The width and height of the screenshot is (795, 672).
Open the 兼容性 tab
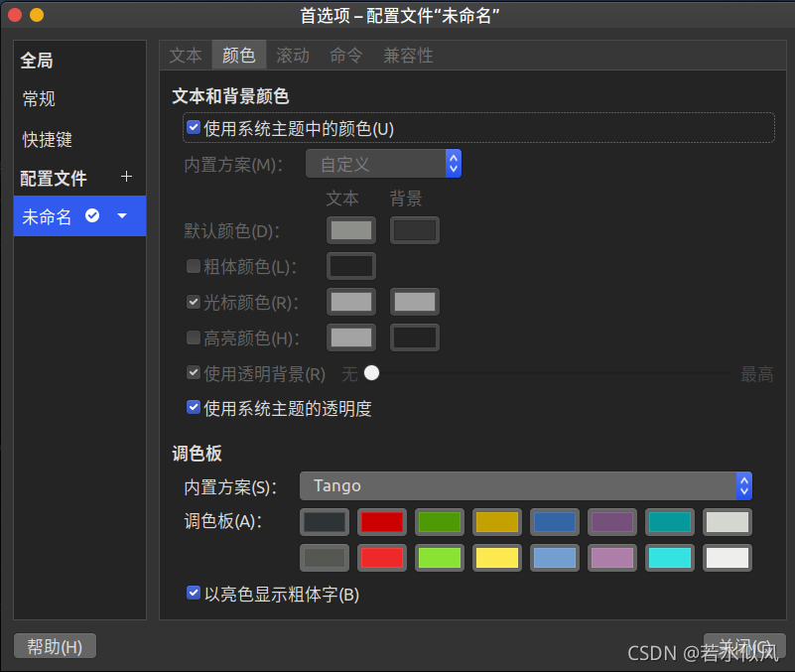click(x=408, y=55)
